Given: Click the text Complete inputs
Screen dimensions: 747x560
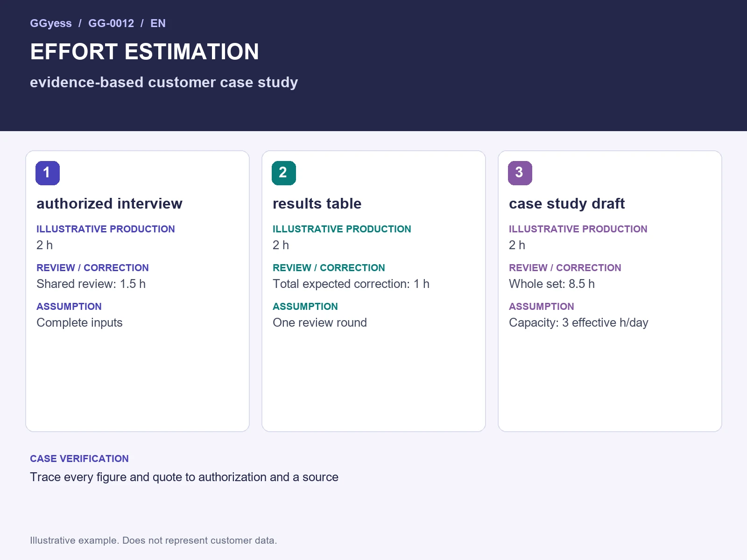Looking at the screenshot, I should (79, 323).
